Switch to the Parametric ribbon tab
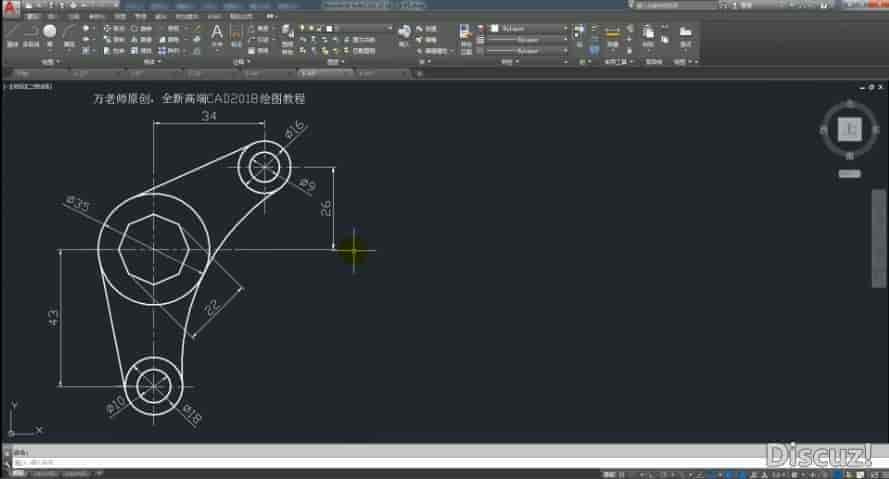The image size is (889, 479). (x=96, y=16)
